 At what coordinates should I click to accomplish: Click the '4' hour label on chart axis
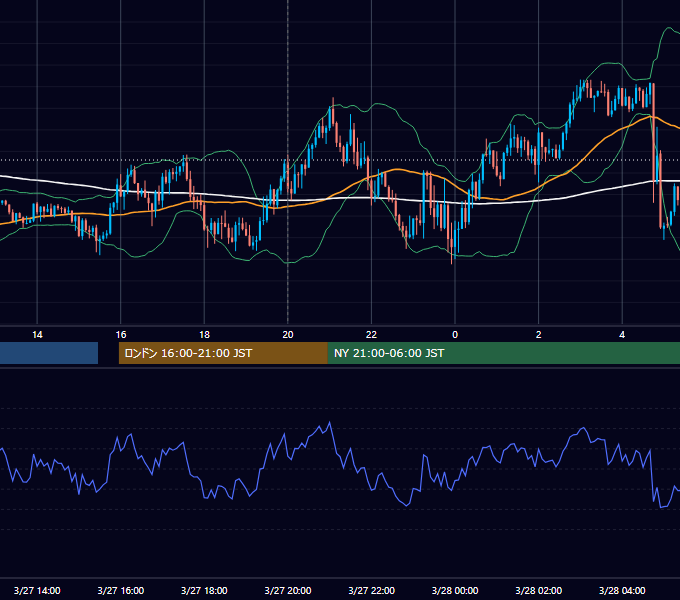(x=622, y=335)
